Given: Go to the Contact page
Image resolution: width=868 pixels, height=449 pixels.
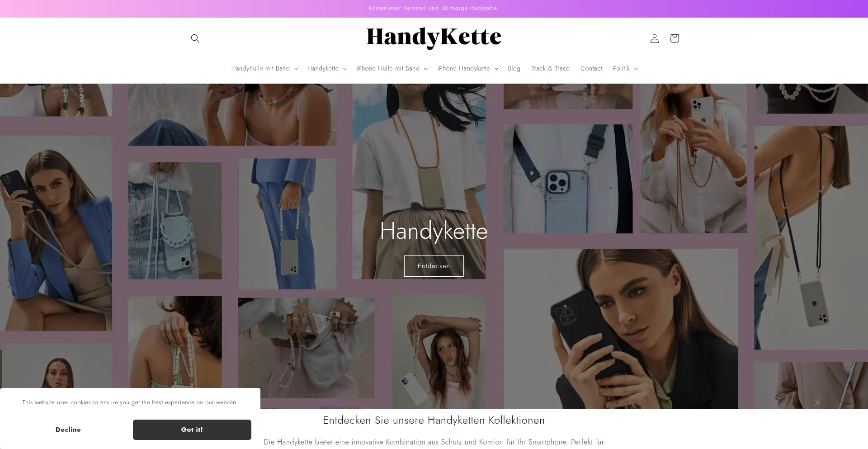Looking at the screenshot, I should (x=591, y=68).
